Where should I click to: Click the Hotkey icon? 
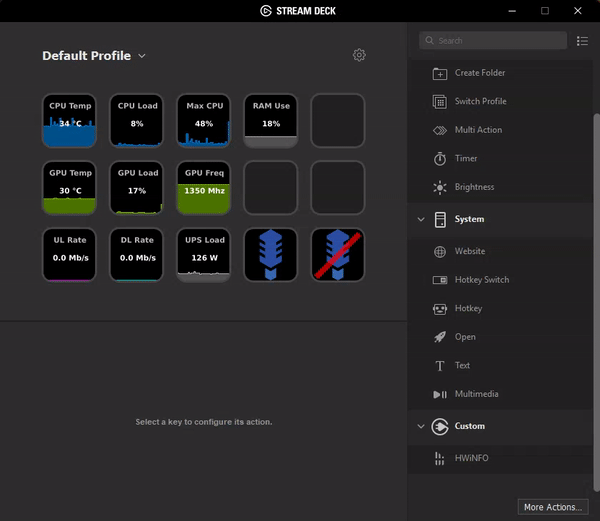click(440, 309)
